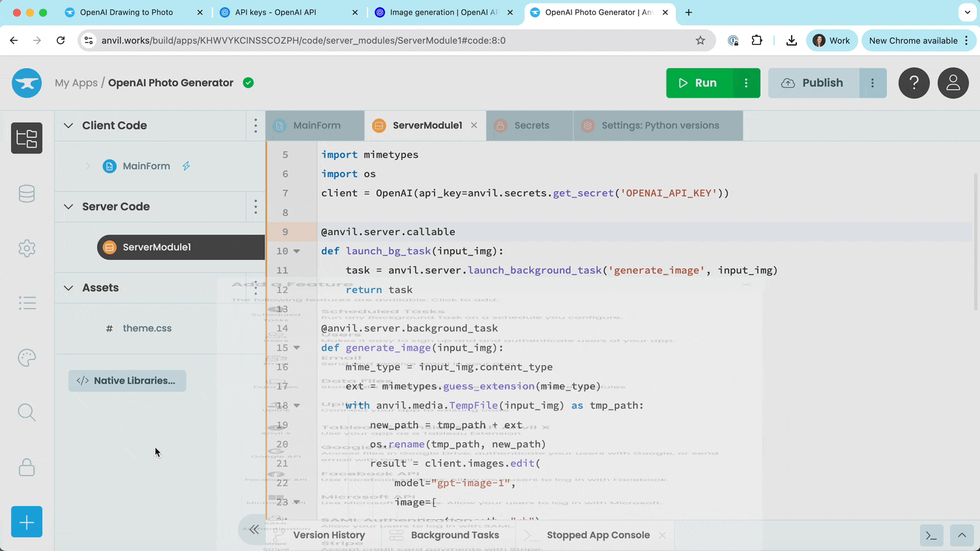980x551 pixels.
Task: Open the Logs list icon in sidebar
Action: click(x=27, y=303)
